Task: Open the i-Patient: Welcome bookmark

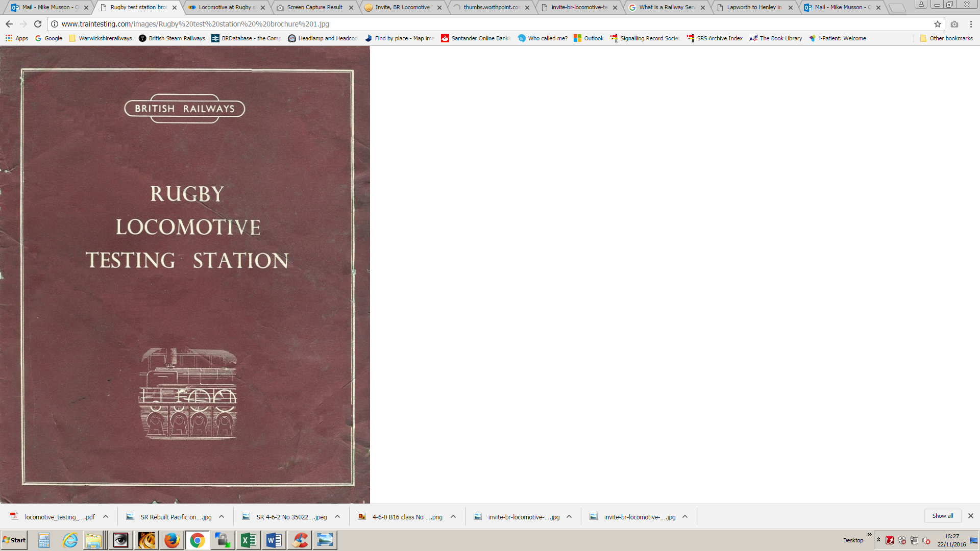Action: pyautogui.click(x=838, y=38)
